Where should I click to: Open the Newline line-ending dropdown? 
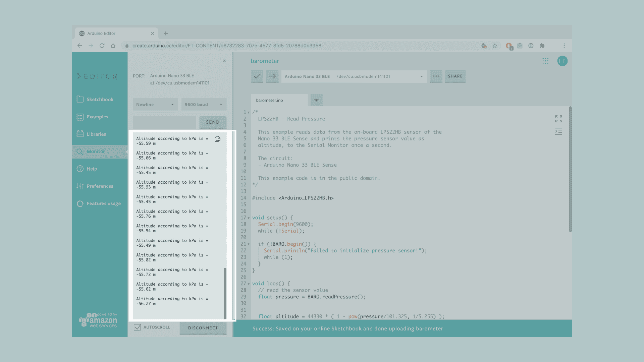point(155,105)
